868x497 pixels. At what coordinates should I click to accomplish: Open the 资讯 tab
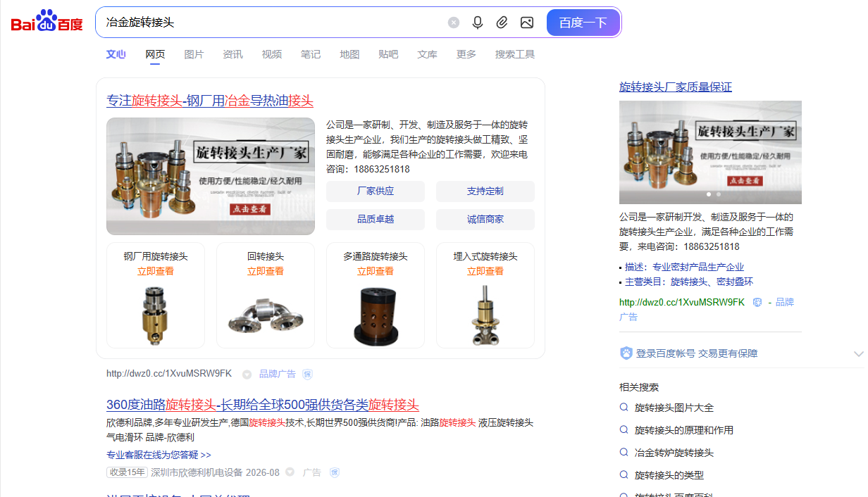[x=232, y=54]
